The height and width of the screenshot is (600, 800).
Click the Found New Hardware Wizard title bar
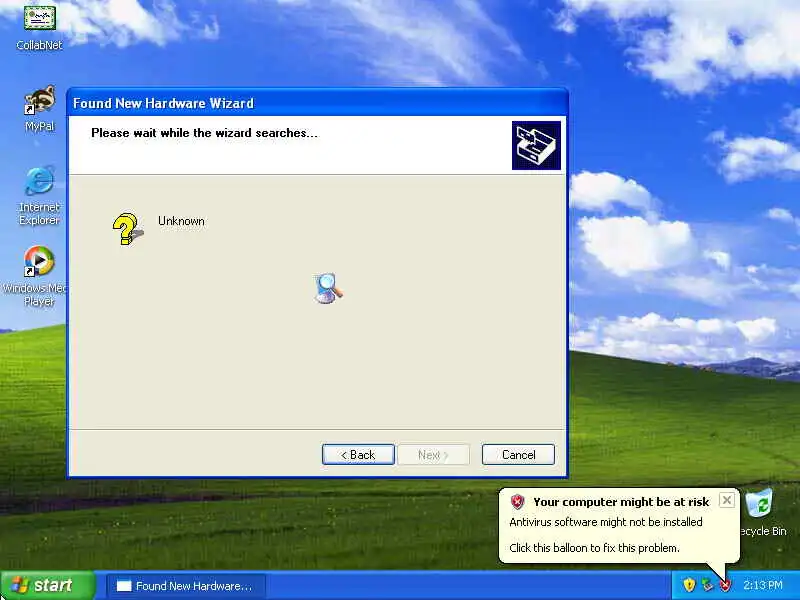pyautogui.click(x=317, y=103)
